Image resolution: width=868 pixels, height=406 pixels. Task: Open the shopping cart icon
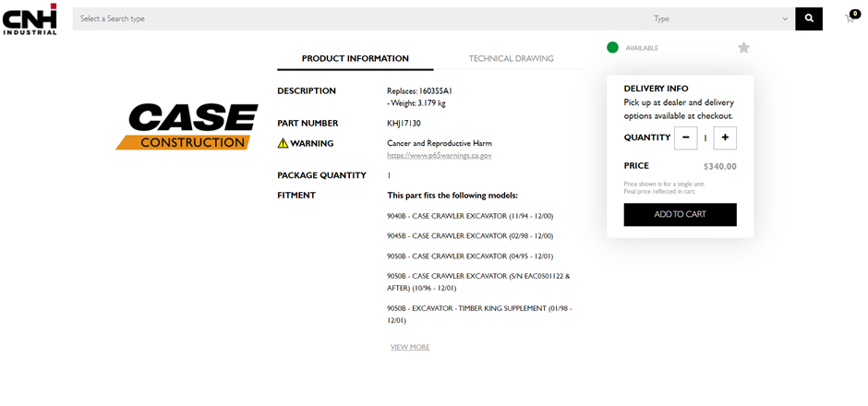[850, 18]
